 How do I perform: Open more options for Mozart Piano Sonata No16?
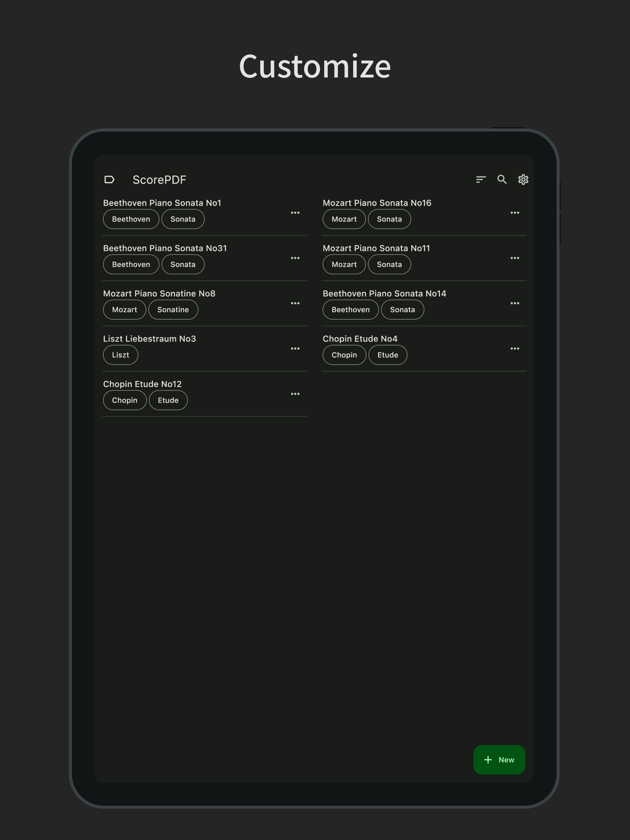tap(515, 213)
